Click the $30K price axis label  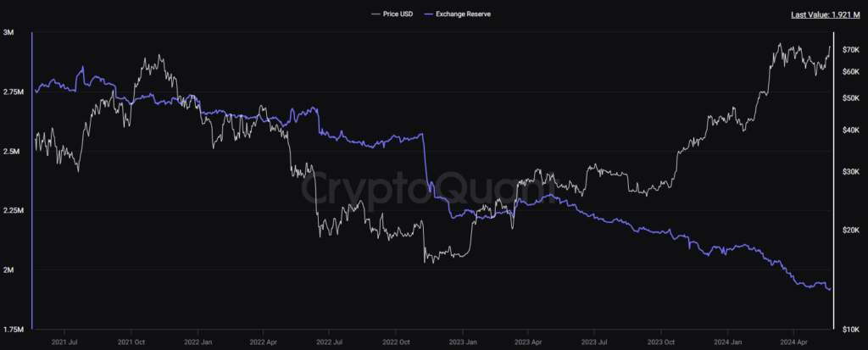pyautogui.click(x=850, y=172)
